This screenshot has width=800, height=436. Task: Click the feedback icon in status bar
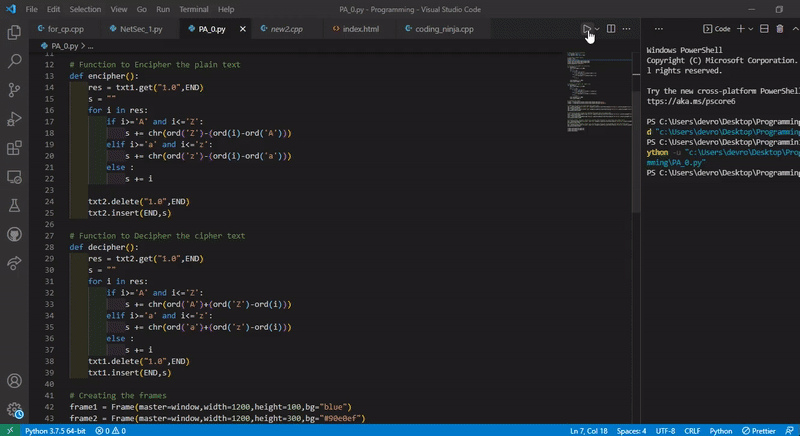(x=789, y=431)
